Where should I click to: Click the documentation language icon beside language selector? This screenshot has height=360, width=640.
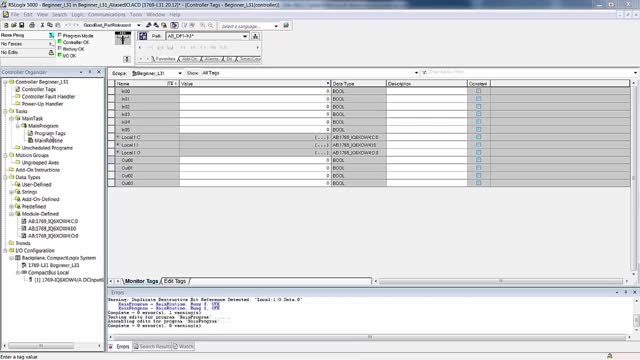[286, 25]
